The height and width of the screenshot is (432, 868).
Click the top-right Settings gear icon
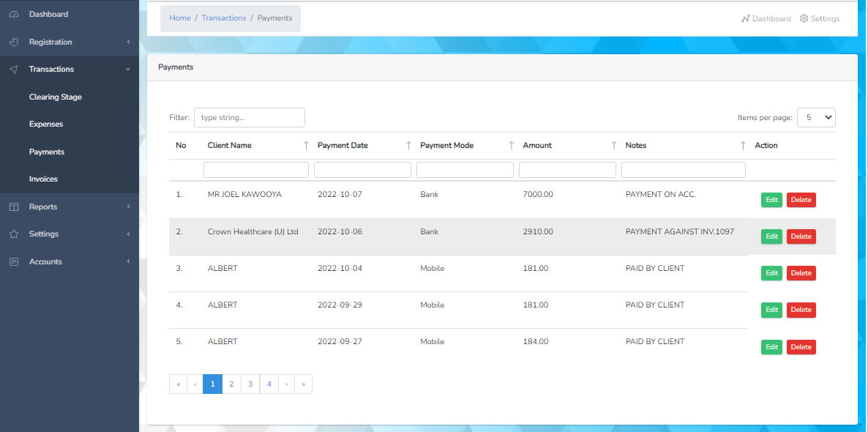(x=804, y=19)
